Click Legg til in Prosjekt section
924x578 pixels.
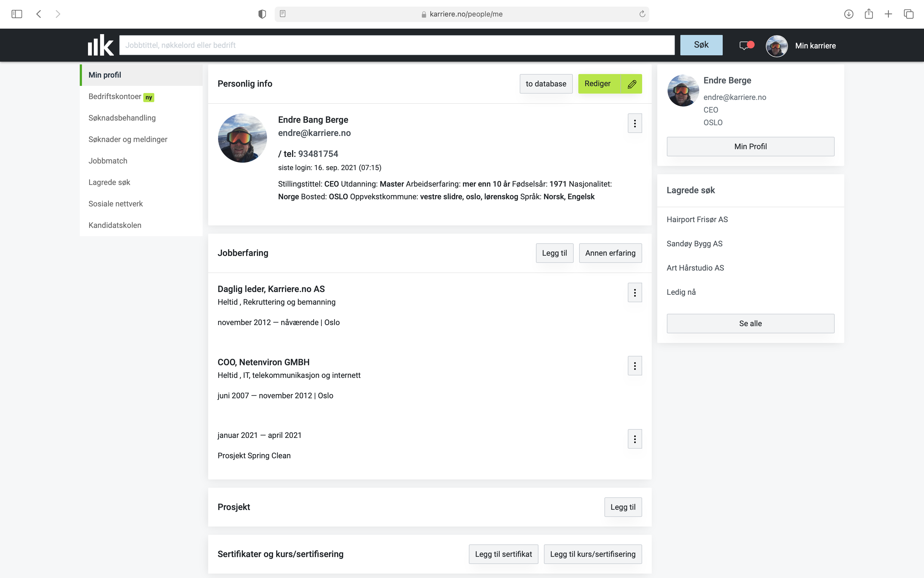point(623,507)
